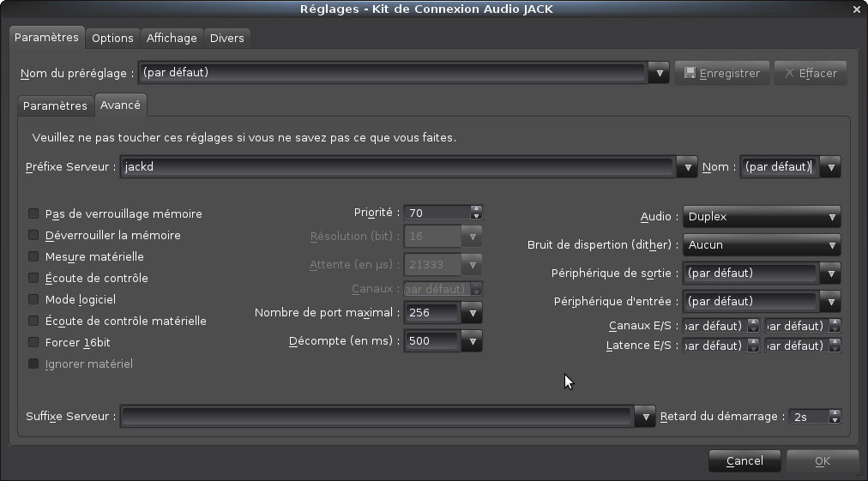Screen dimensions: 868x481
Task: Click the Priorité value field showing 70
Action: (437, 213)
